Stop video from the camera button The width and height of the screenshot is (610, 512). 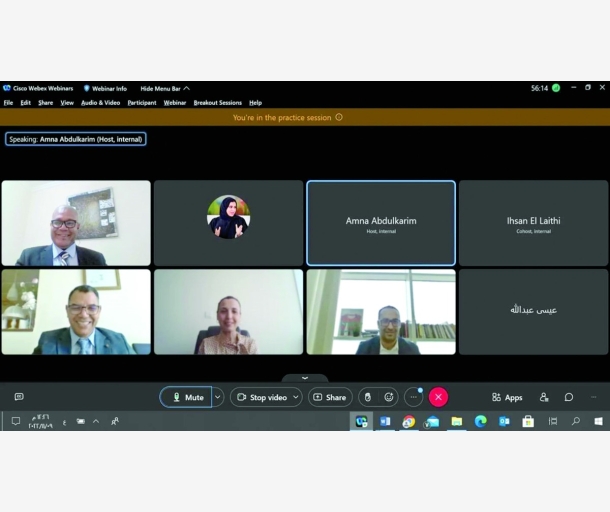point(261,397)
